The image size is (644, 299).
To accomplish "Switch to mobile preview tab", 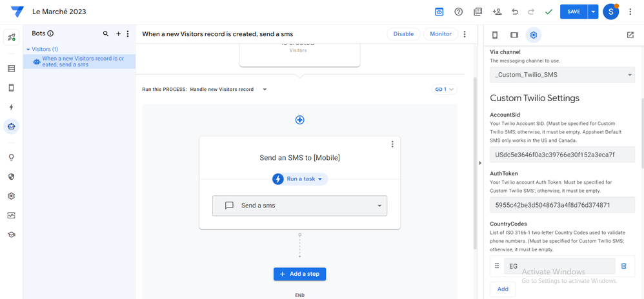I will (495, 35).
